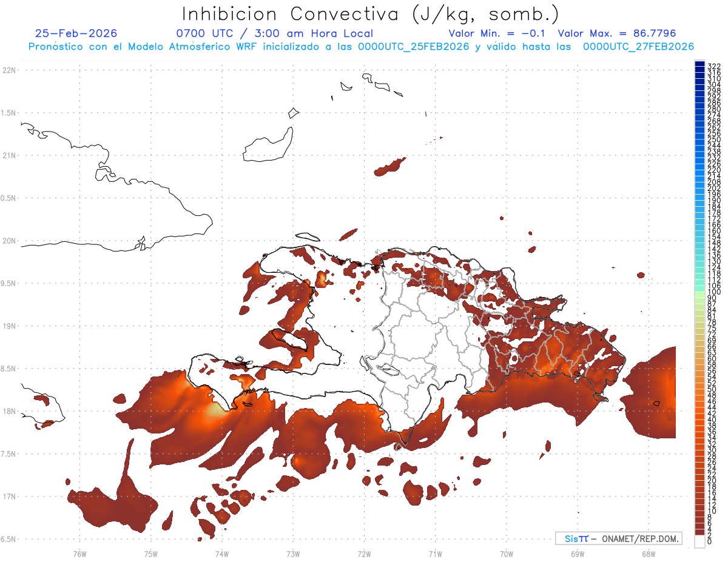The image size is (728, 562).
Task: Click the '18N' latitude label
Action: pyautogui.click(x=9, y=412)
